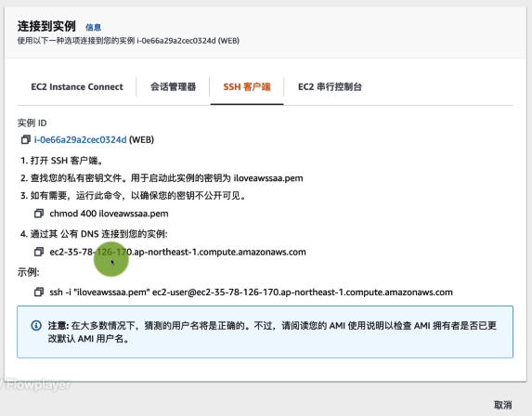Click the subtitle 使用以下一种选项连接到您的实例
The height and width of the screenshot is (416, 532).
point(128,41)
